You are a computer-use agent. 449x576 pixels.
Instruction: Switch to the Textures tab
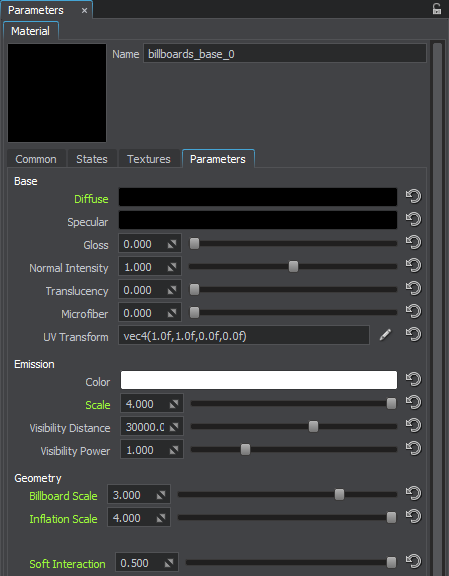point(149,159)
